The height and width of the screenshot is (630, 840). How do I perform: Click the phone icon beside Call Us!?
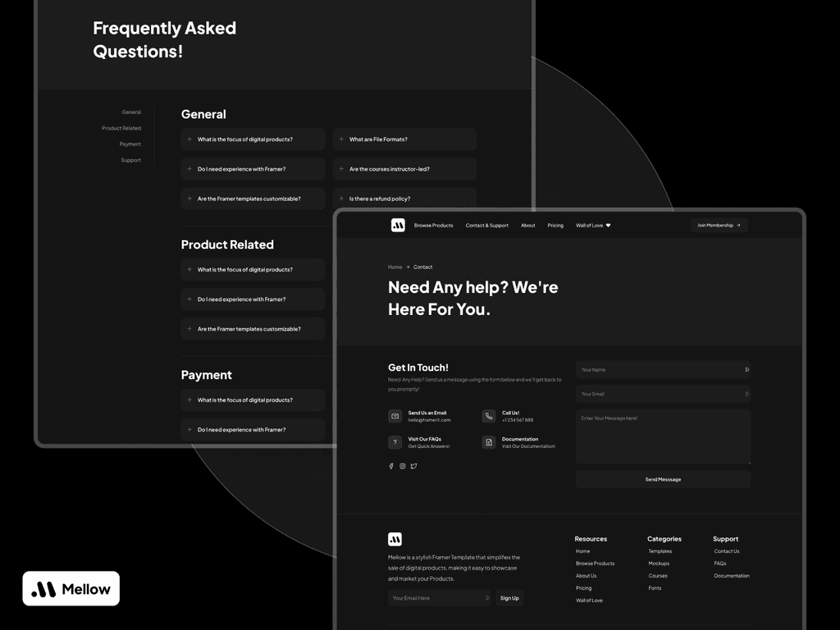pos(489,416)
